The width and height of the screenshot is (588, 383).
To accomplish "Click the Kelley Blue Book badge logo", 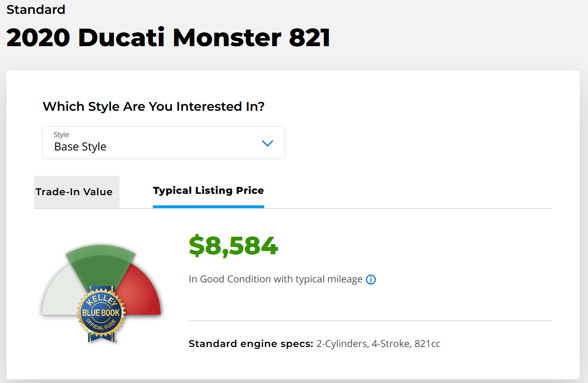I will click(x=101, y=313).
